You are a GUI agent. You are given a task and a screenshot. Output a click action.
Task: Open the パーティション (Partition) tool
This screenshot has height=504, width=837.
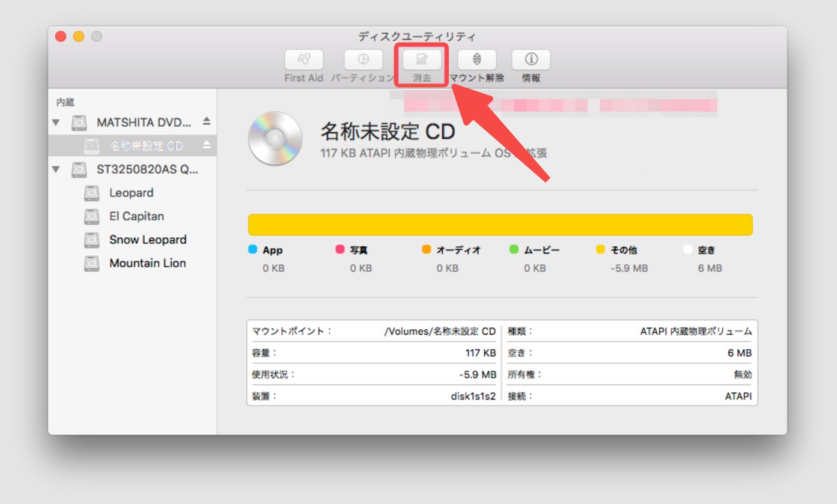363,59
